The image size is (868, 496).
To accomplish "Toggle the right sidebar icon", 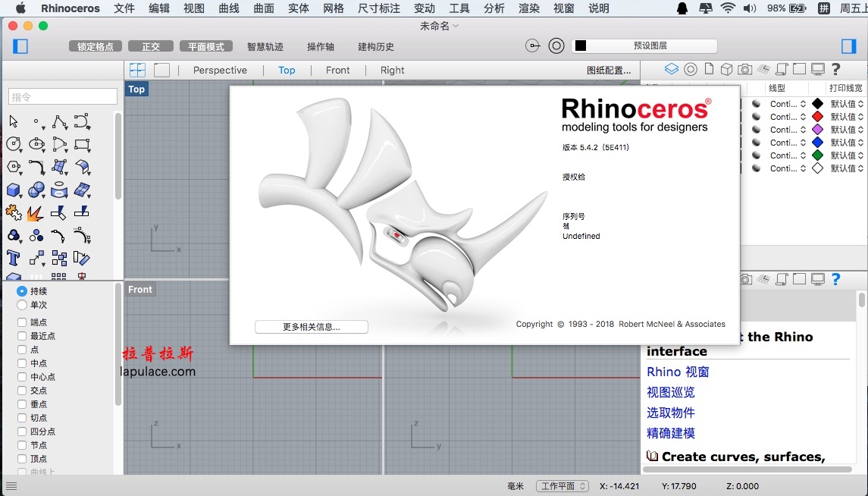I will click(848, 46).
